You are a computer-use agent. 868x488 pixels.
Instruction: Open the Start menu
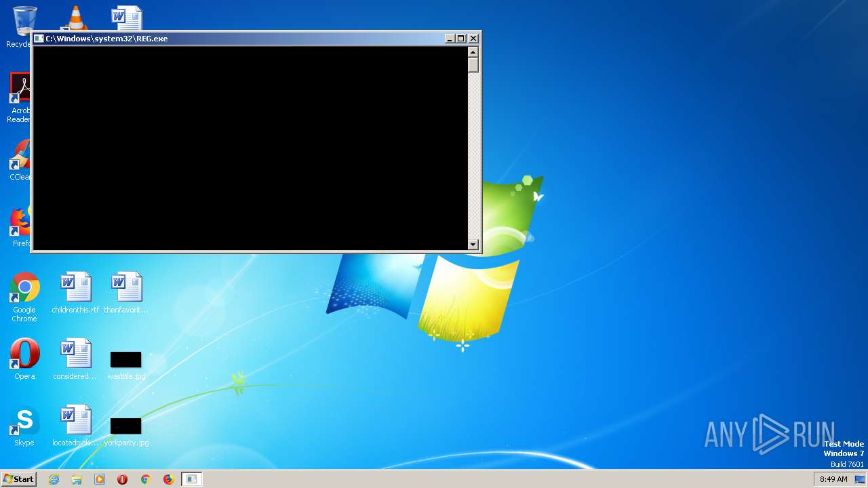(x=18, y=479)
